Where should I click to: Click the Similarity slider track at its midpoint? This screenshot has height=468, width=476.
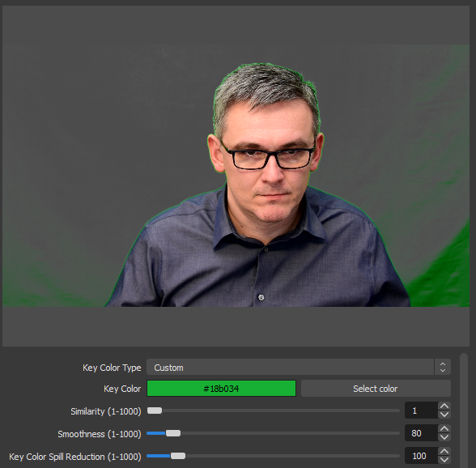[x=274, y=411]
